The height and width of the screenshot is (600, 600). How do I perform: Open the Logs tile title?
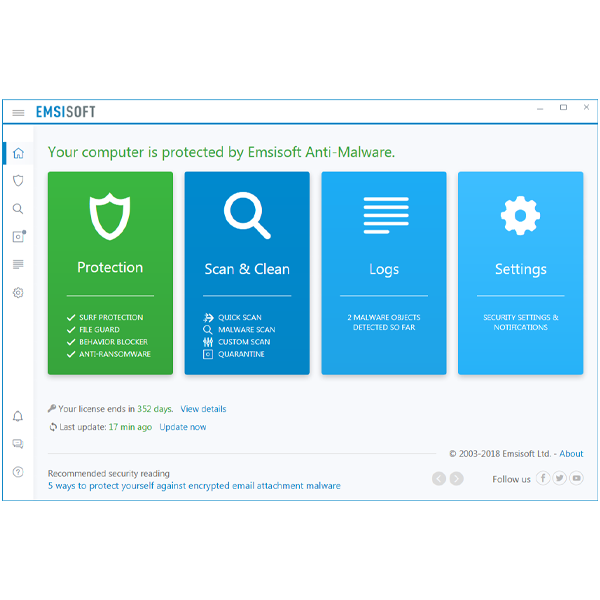384,270
